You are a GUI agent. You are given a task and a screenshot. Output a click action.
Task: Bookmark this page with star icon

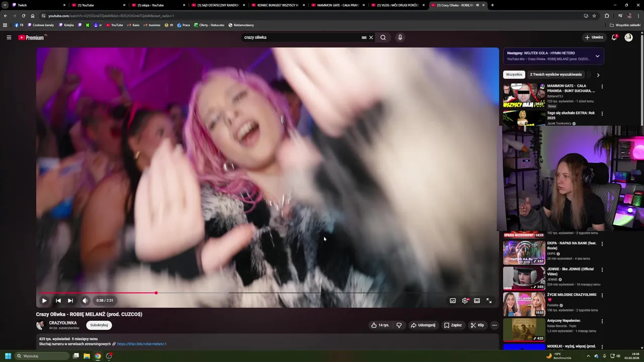coord(594,16)
